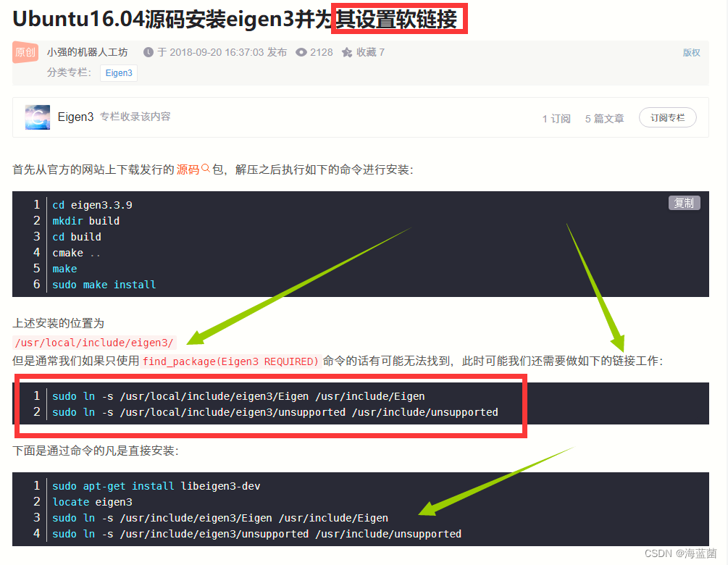Click the 复制 copy icon on code block
728x565 pixels.
[684, 203]
